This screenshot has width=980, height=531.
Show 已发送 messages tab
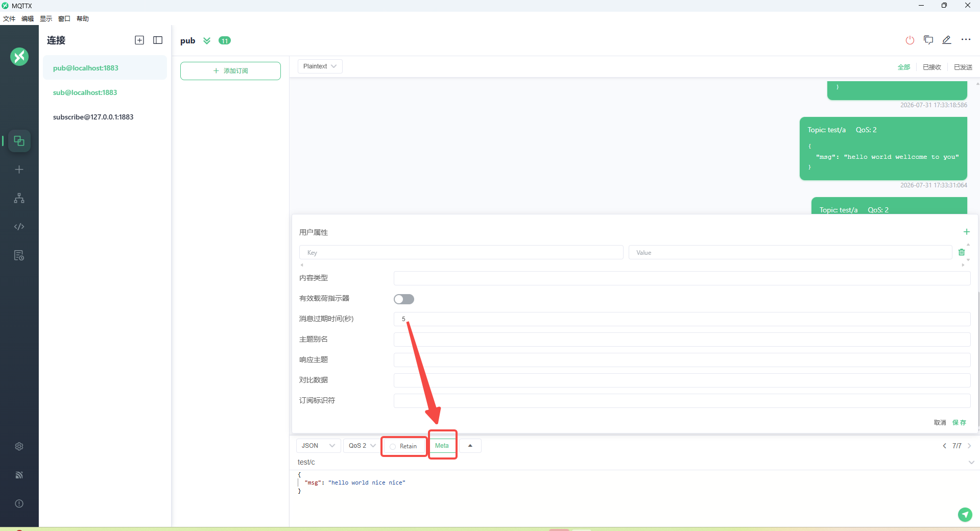(x=963, y=67)
